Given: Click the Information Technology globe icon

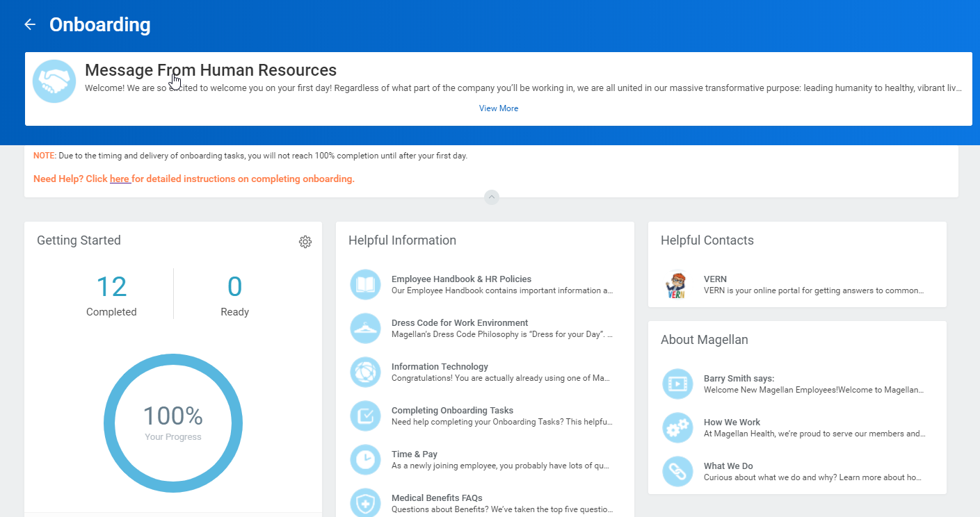Looking at the screenshot, I should tap(365, 372).
